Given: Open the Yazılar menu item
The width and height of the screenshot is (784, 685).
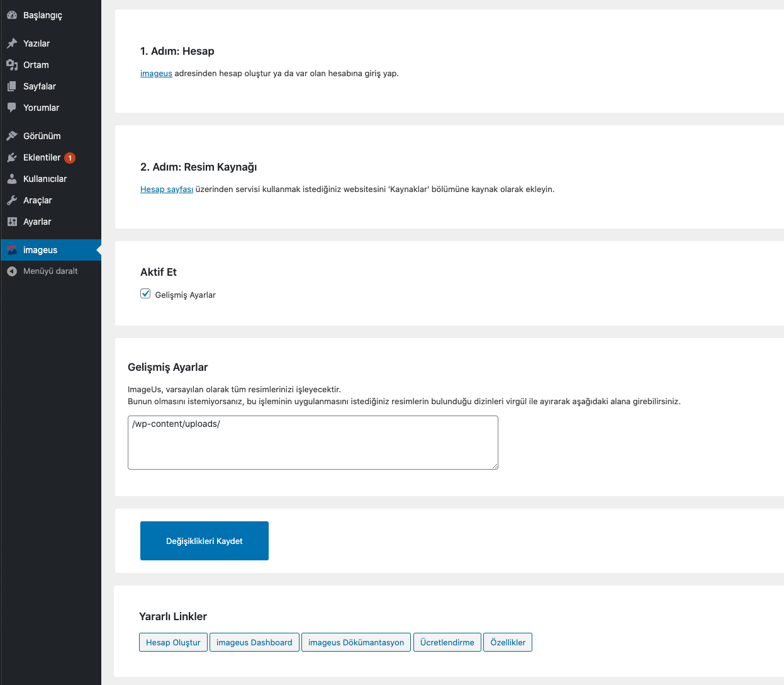Looking at the screenshot, I should point(50,43).
